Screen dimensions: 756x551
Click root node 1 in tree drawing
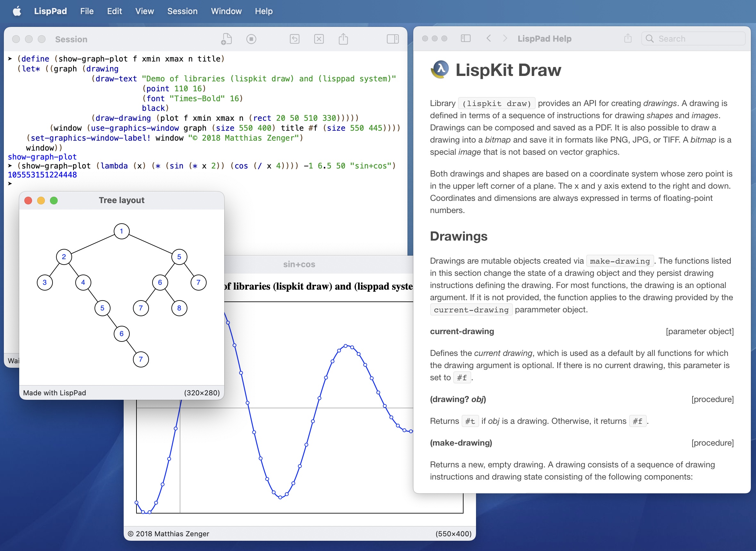(121, 231)
